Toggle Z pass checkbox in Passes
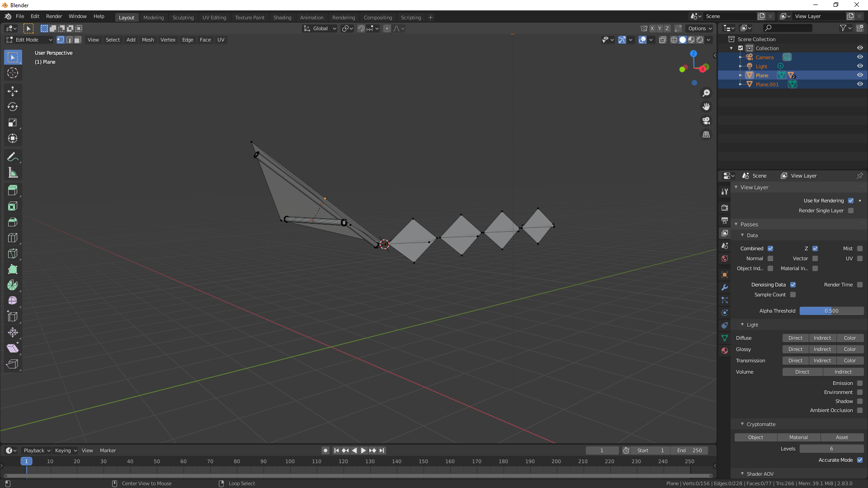This screenshot has width=868, height=488. pos(815,249)
